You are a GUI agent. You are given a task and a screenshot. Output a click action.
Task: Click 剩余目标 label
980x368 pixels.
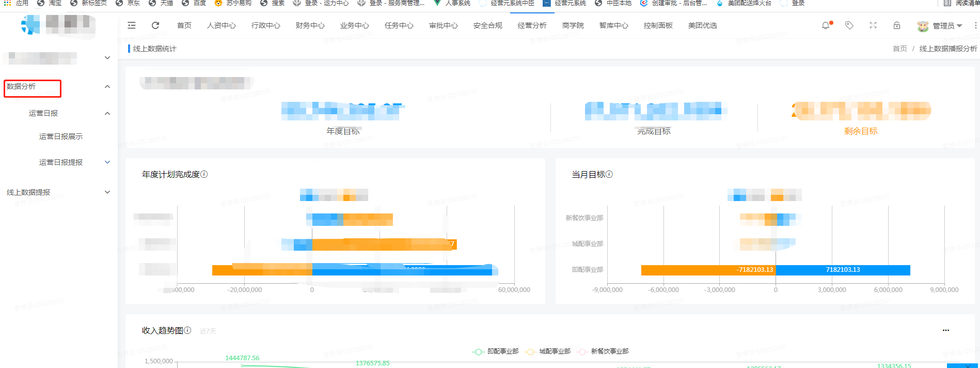pos(861,131)
